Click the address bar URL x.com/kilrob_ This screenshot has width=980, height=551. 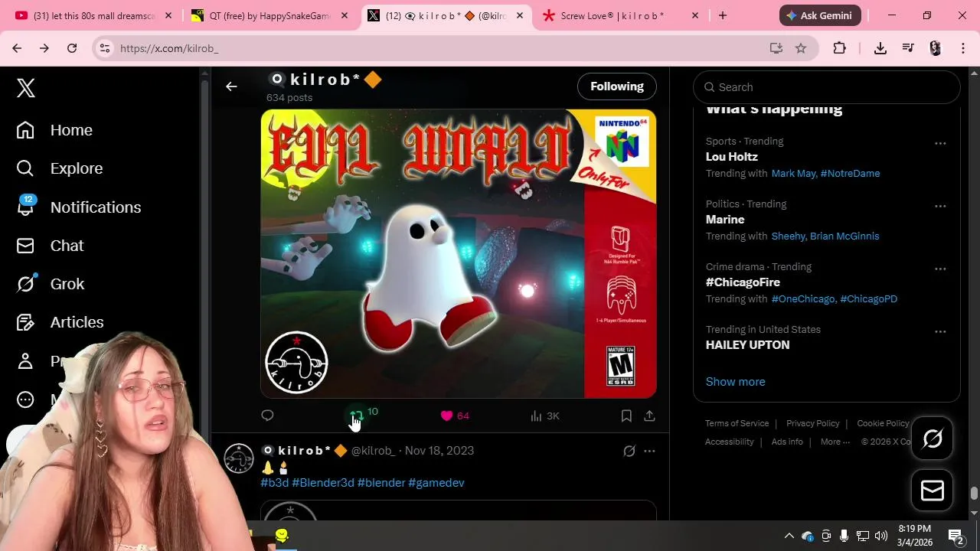[169, 48]
